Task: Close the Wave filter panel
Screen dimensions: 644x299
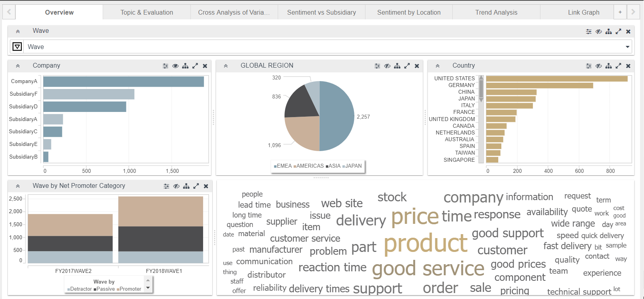Action: tap(628, 31)
